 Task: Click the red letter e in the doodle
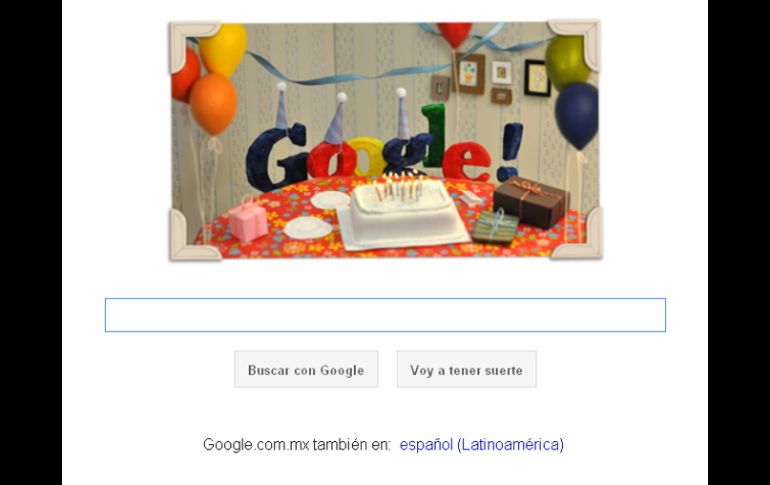tap(467, 161)
